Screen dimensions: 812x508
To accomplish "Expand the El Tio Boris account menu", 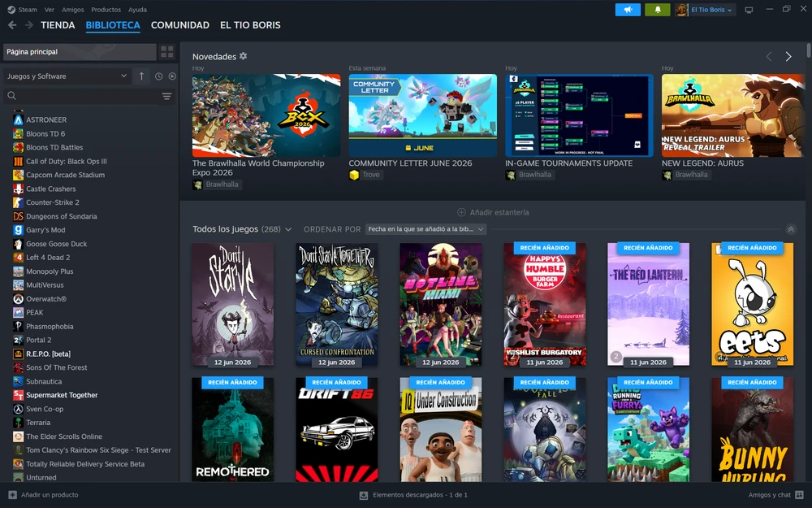I will pos(712,10).
